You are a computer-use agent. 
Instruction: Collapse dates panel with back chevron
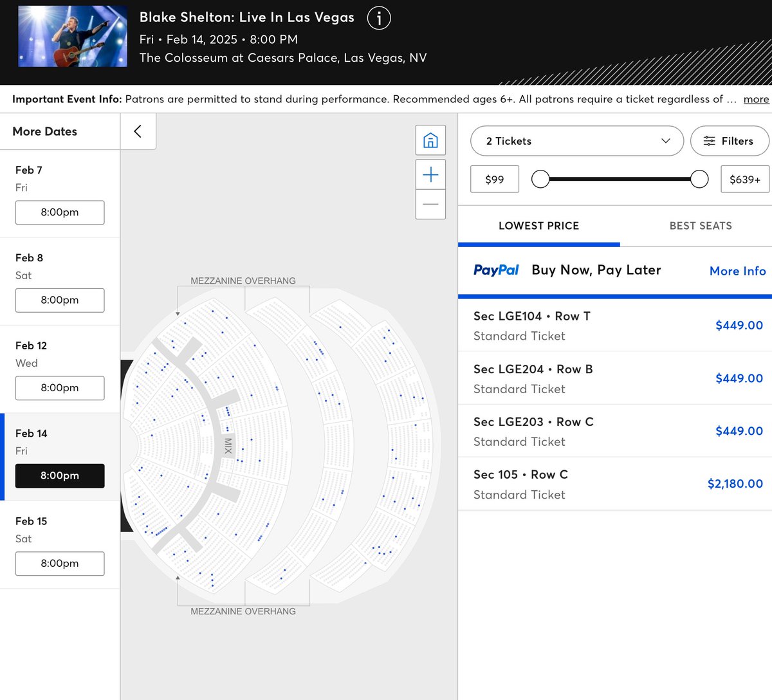point(138,131)
